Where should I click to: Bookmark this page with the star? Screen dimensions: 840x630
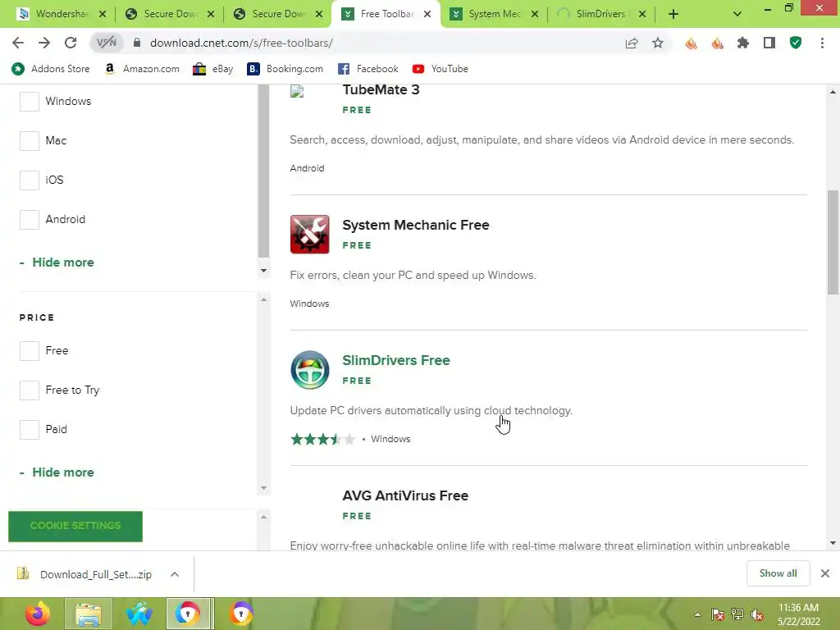tap(658, 43)
